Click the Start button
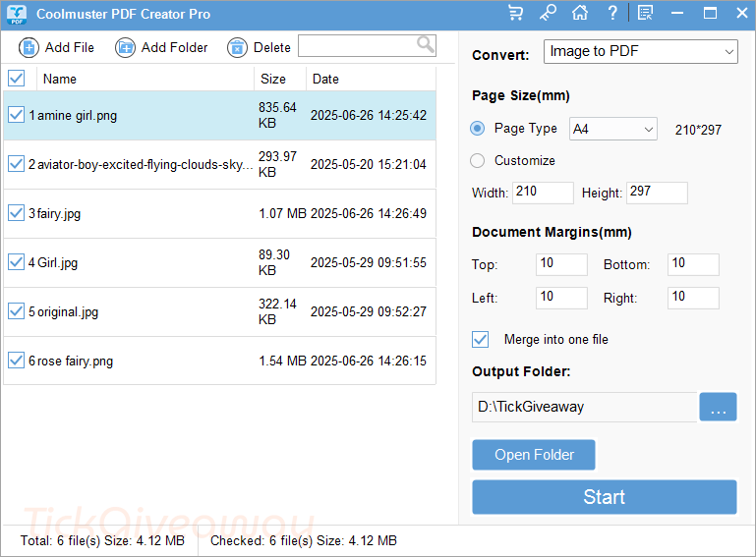Screen dimensions: 756x557 tap(605, 497)
